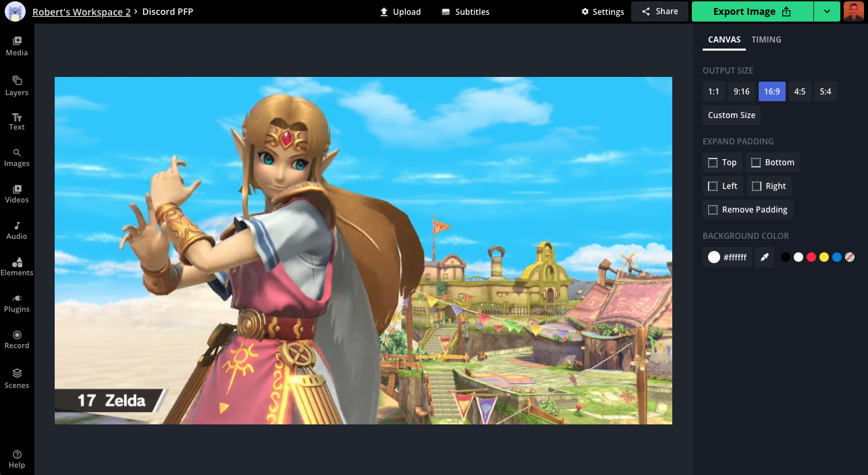Choose the blue background color swatch
The width and height of the screenshot is (868, 475).
tap(837, 257)
